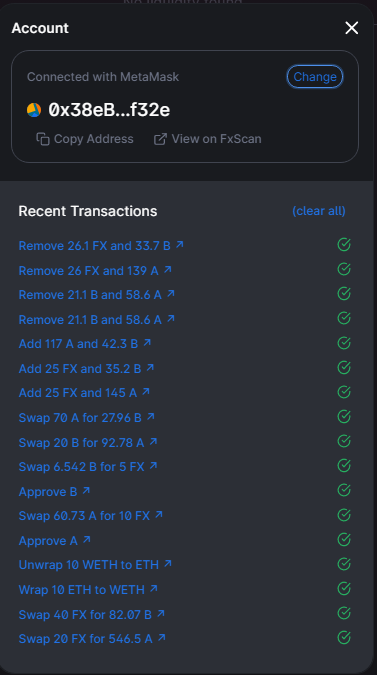Close the Account dialog
This screenshot has width=377, height=675.
352,28
